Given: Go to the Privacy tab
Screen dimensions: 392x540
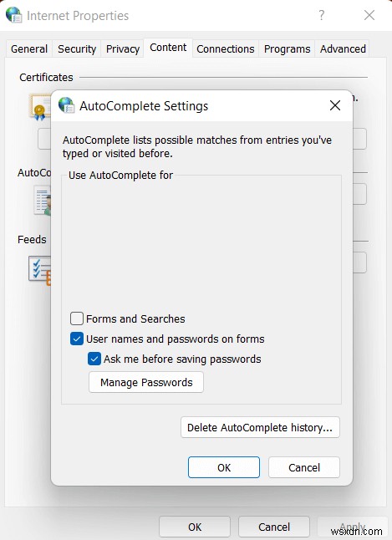Looking at the screenshot, I should click(123, 49).
